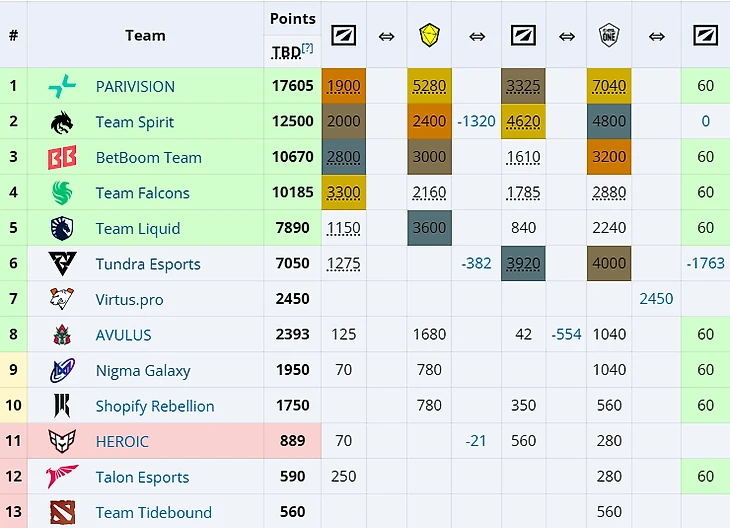Click arrows icon right of ESL One logo

656,36
